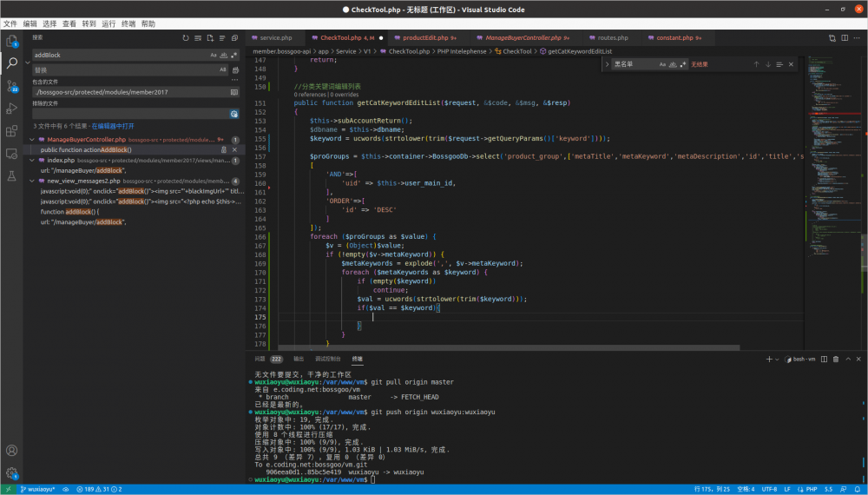Expand replace field in editor find widget
This screenshot has width=868, height=495.
click(607, 64)
